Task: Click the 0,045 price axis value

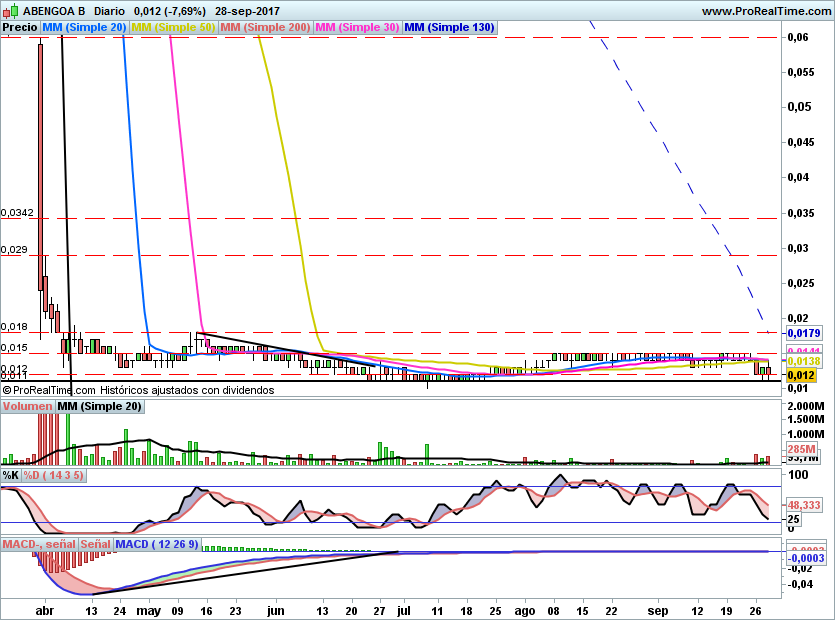Action: click(801, 142)
